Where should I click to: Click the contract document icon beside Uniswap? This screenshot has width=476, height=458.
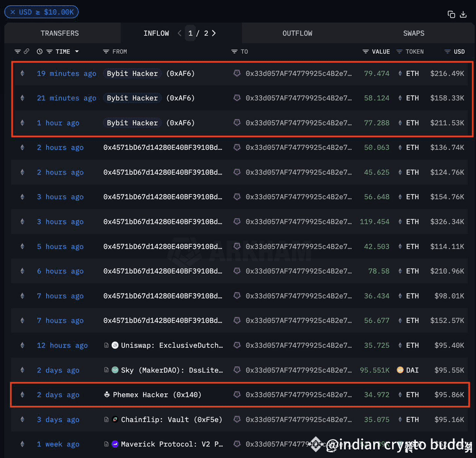(106, 345)
